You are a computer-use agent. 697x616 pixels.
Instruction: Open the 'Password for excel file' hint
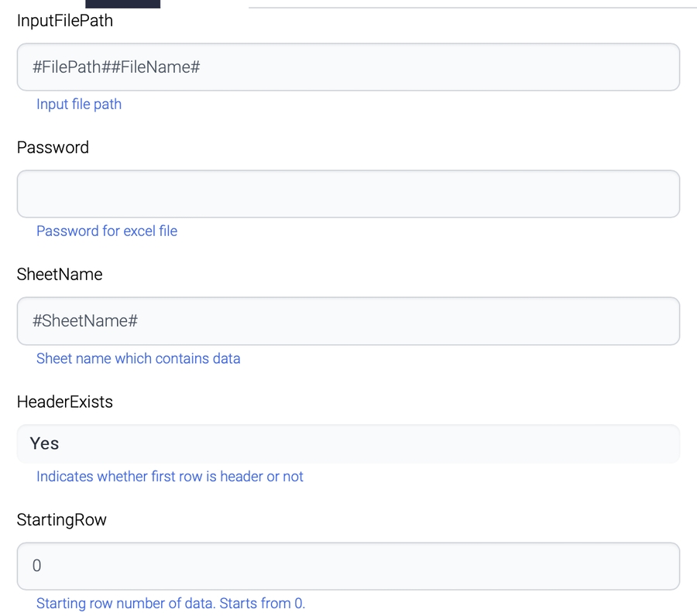point(107,231)
